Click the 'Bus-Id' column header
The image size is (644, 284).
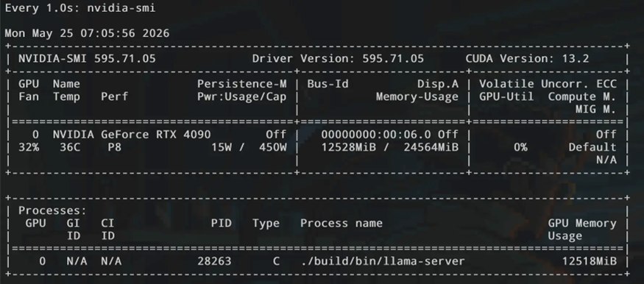[x=328, y=84]
